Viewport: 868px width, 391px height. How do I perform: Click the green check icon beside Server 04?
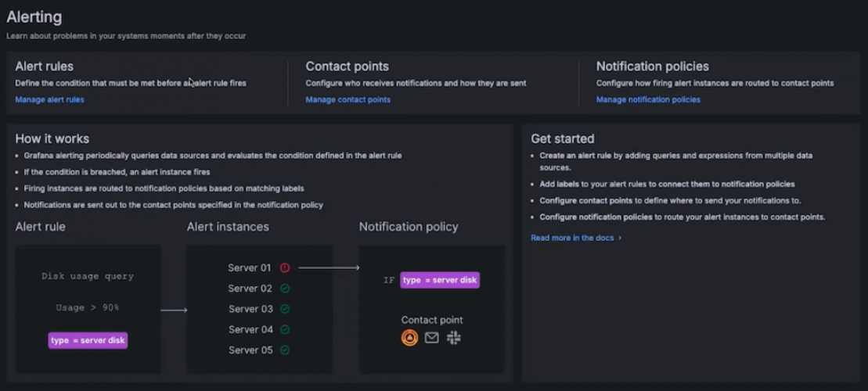(x=285, y=329)
